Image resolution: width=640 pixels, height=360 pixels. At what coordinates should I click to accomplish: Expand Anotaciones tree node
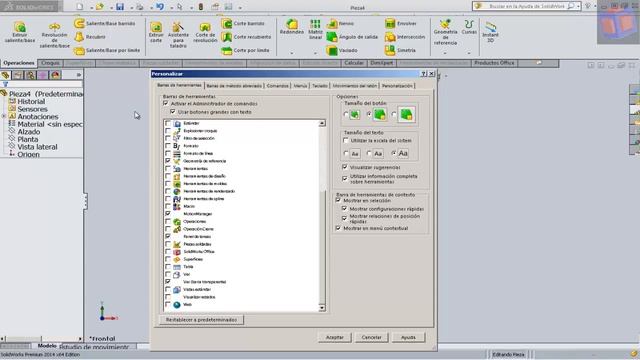(4, 116)
